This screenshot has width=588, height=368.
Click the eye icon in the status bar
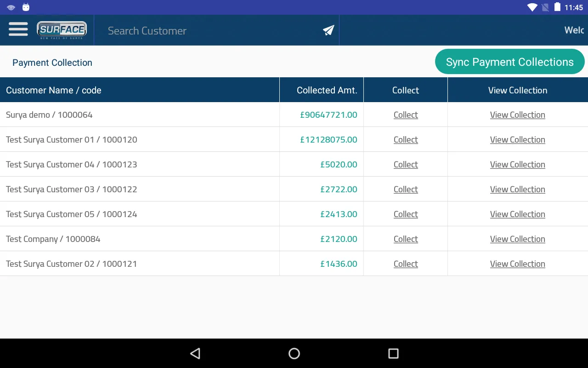point(10,7)
